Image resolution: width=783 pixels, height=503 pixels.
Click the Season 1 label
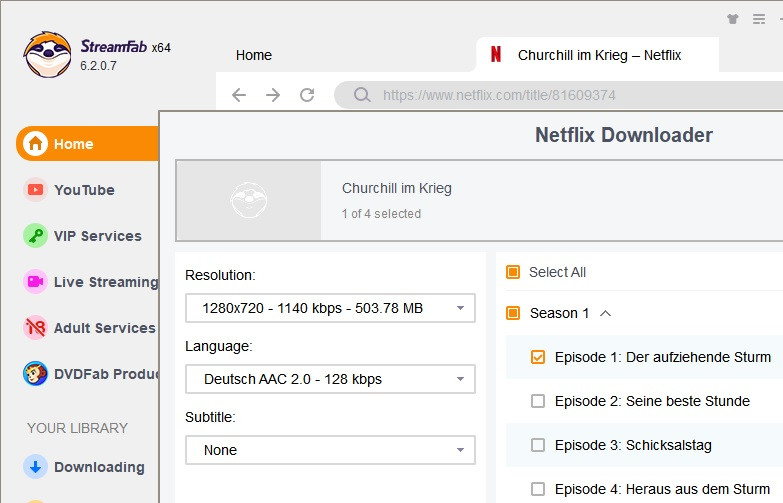click(559, 313)
